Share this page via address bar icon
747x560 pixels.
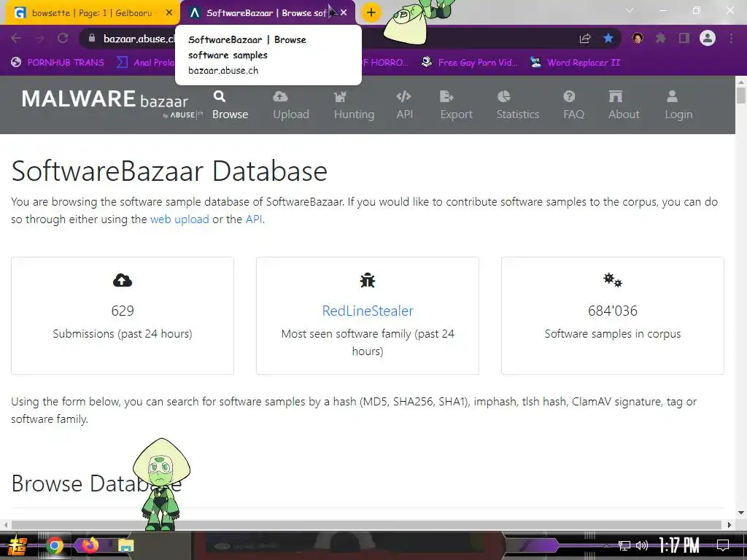click(585, 38)
